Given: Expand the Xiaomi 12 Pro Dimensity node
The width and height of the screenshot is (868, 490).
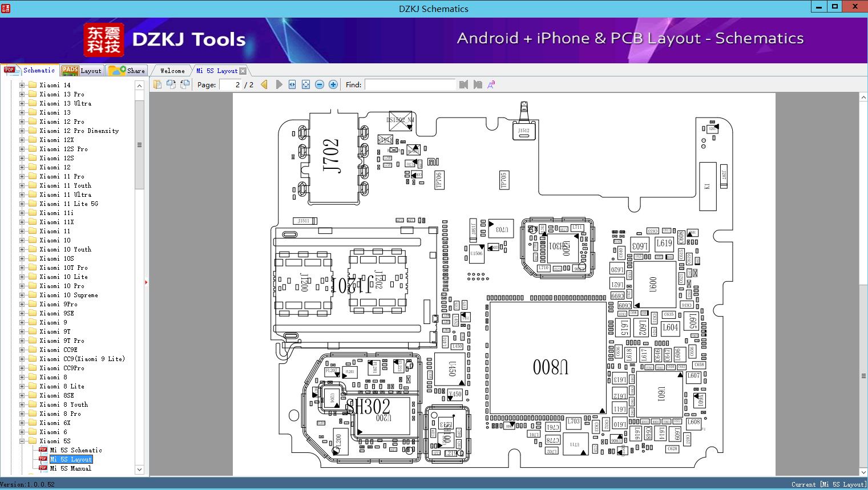Looking at the screenshot, I should [x=22, y=131].
